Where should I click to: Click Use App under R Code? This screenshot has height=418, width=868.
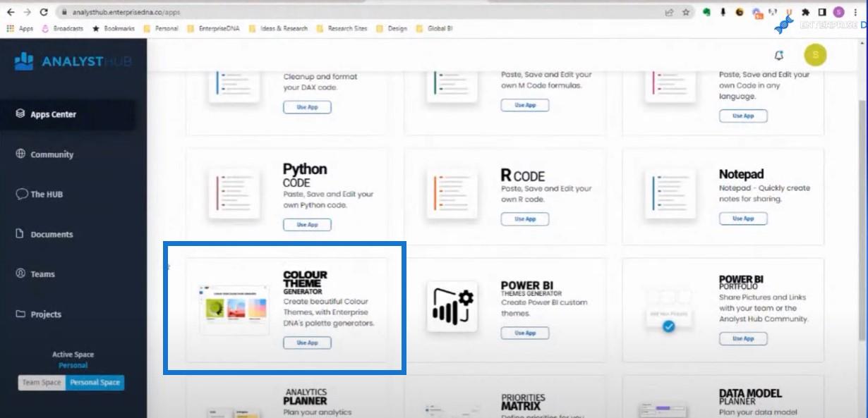pos(524,219)
